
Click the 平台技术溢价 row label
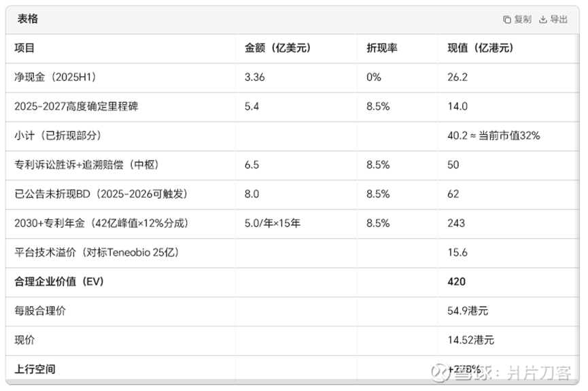(x=96, y=252)
